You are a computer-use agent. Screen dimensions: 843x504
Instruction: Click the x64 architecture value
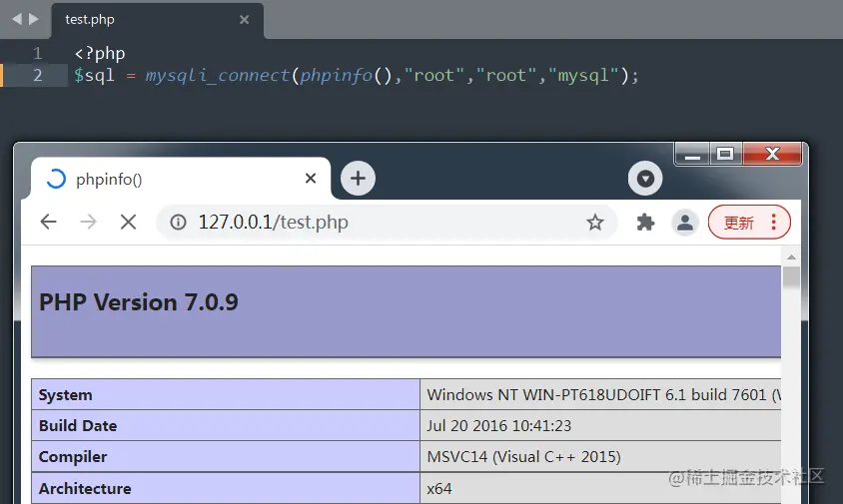click(x=439, y=488)
